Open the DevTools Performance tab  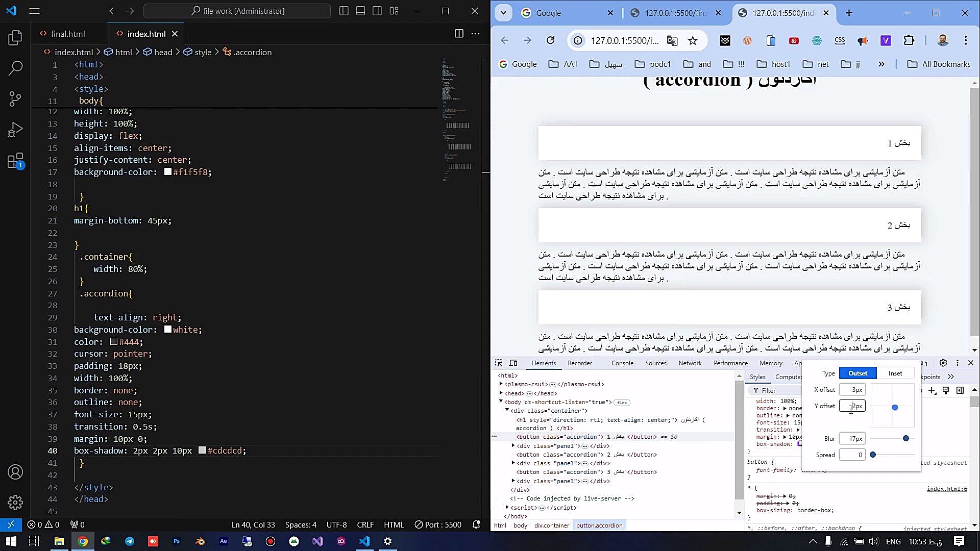[x=730, y=363]
